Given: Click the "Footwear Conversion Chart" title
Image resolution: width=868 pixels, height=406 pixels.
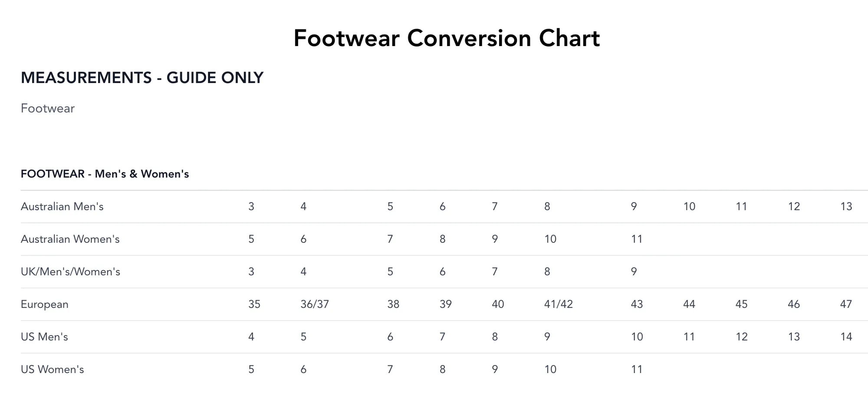Looking at the screenshot, I should [x=447, y=38].
